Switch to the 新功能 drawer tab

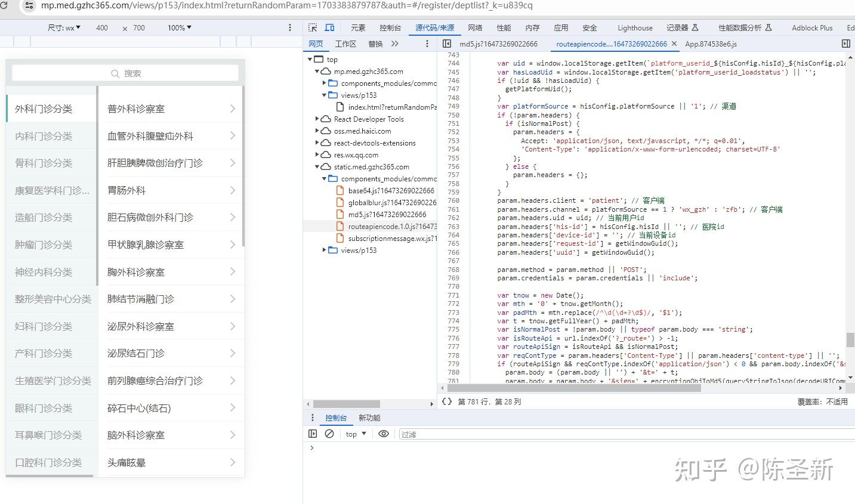click(x=369, y=418)
